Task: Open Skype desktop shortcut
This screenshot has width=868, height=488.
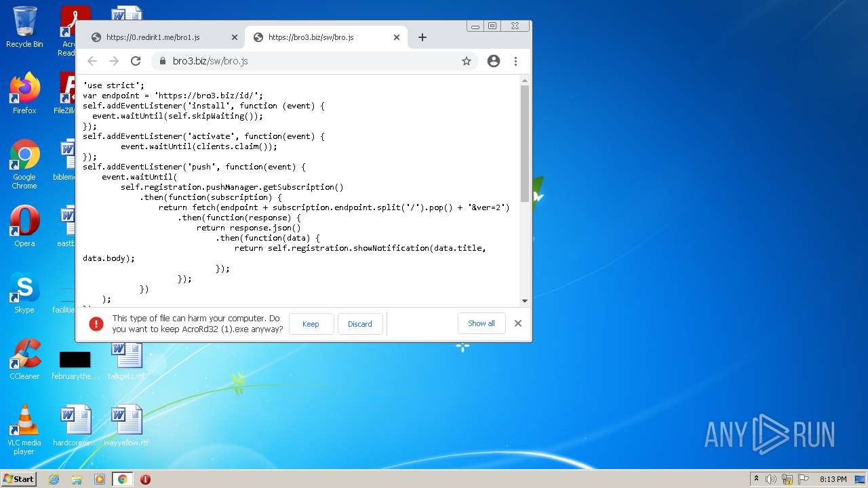Action: [24, 293]
